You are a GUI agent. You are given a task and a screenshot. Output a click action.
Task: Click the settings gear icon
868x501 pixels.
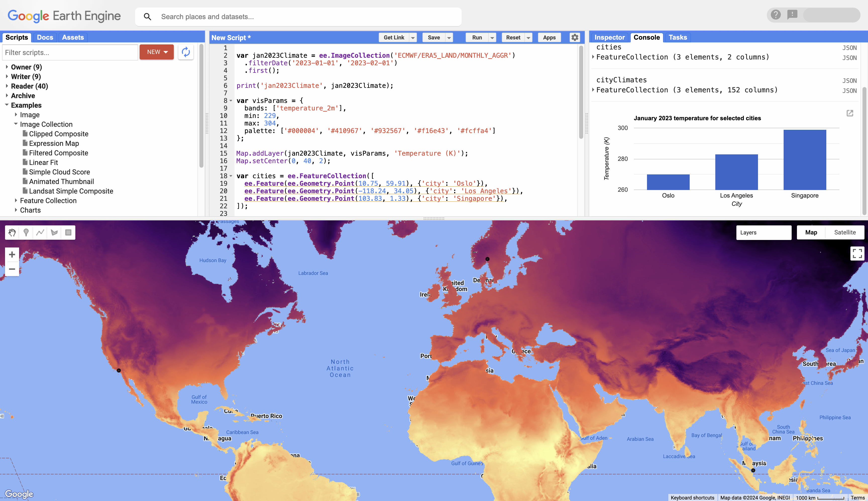tap(574, 38)
